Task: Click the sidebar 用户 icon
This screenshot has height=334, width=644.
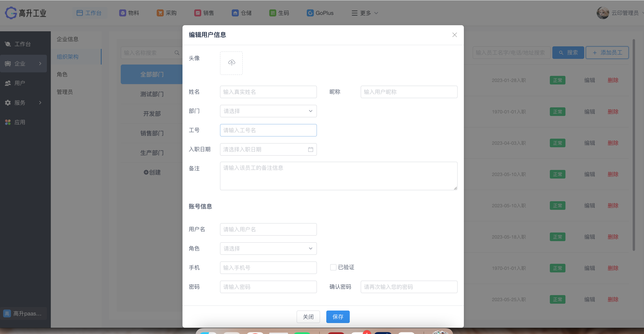Action: 8,83
